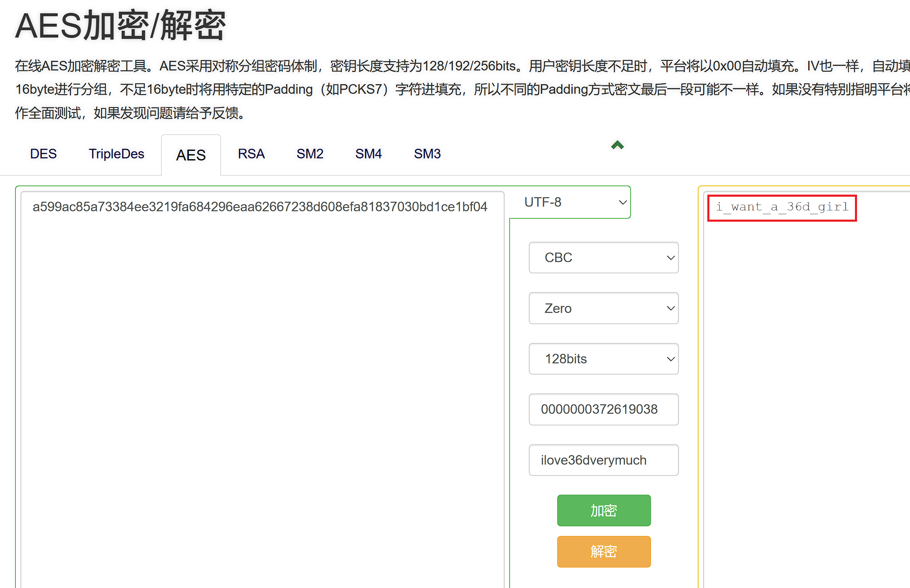The height and width of the screenshot is (588, 910).
Task: Click the IV field with ilove36dverymuch
Action: [603, 460]
